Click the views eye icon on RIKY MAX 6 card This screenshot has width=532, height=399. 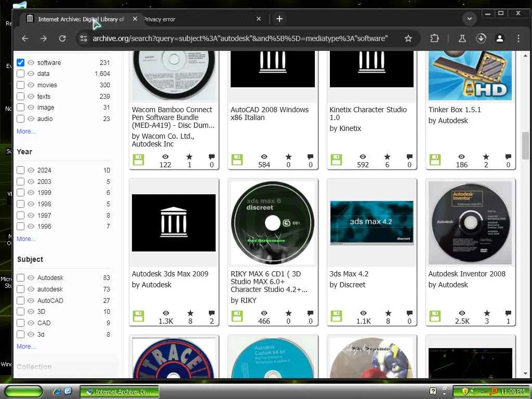[x=264, y=313]
